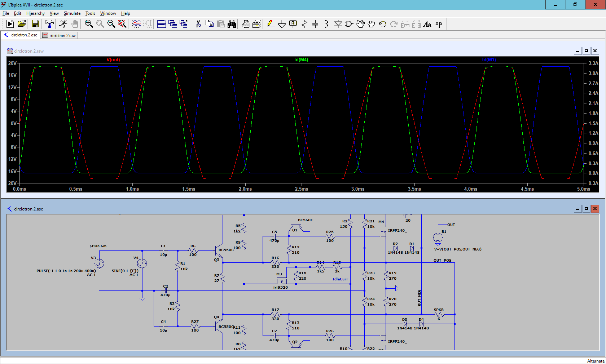
Task: Open the Simulate menu
Action: click(72, 13)
